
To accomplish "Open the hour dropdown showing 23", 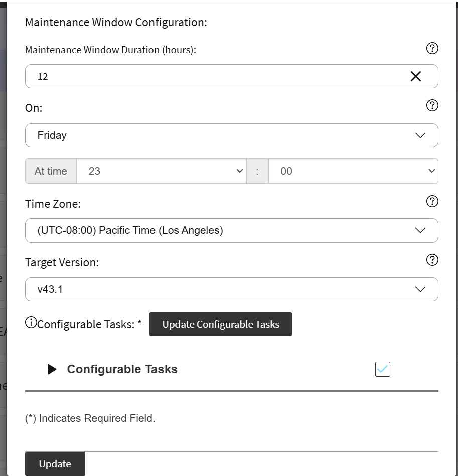I will click(x=161, y=171).
